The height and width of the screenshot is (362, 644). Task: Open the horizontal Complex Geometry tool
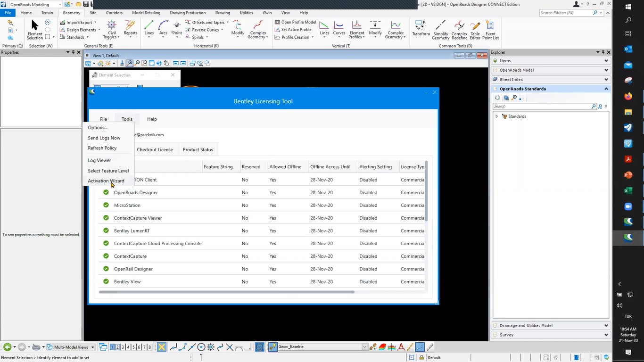(258, 30)
